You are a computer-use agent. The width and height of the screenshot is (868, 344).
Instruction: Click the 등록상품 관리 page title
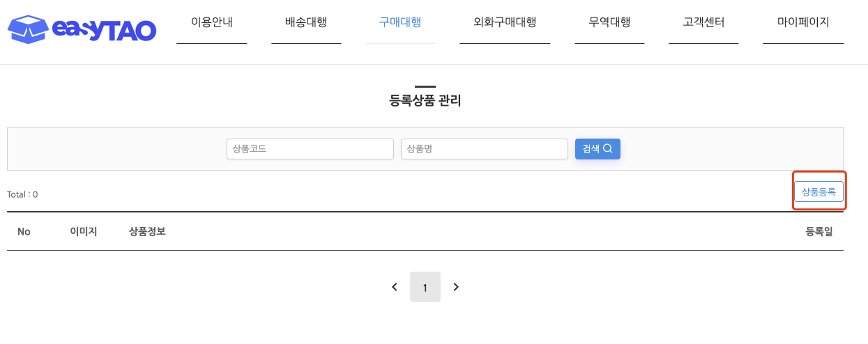(x=425, y=101)
